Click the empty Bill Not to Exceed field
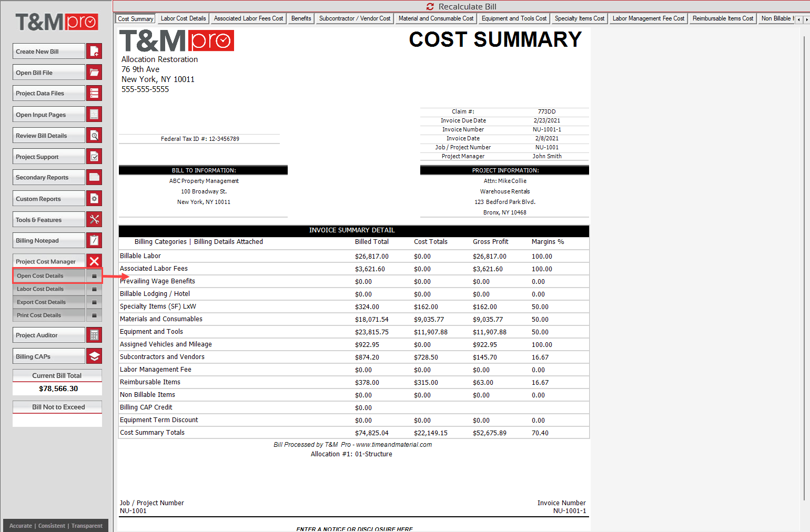This screenshot has width=810, height=532. (x=57, y=420)
